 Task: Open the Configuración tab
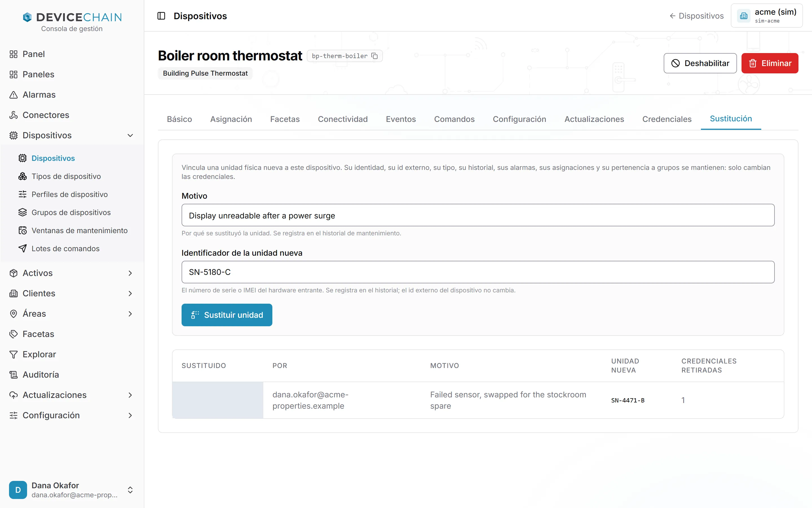519,119
